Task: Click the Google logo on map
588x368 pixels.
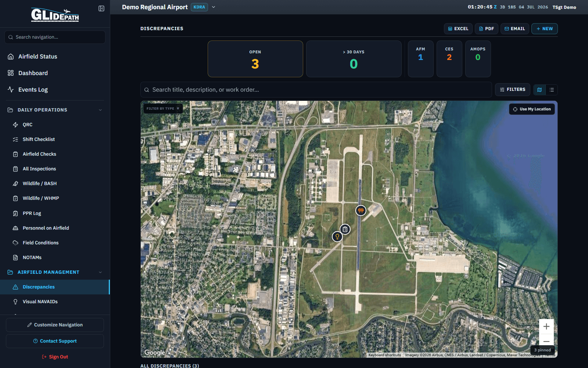Action: (x=155, y=353)
